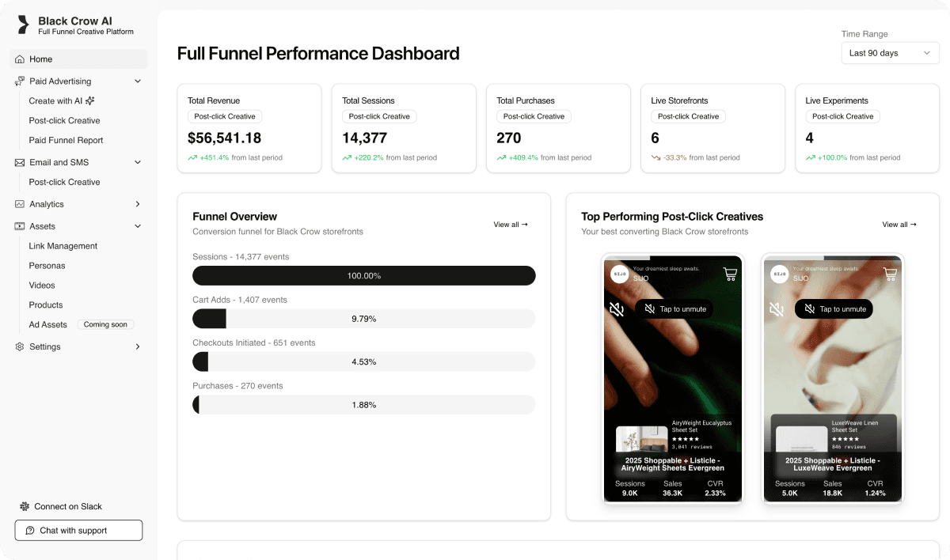The width and height of the screenshot is (950, 560).
Task: Click the Checkouts Initiated 4.53% funnel bar
Action: pyautogui.click(x=364, y=361)
